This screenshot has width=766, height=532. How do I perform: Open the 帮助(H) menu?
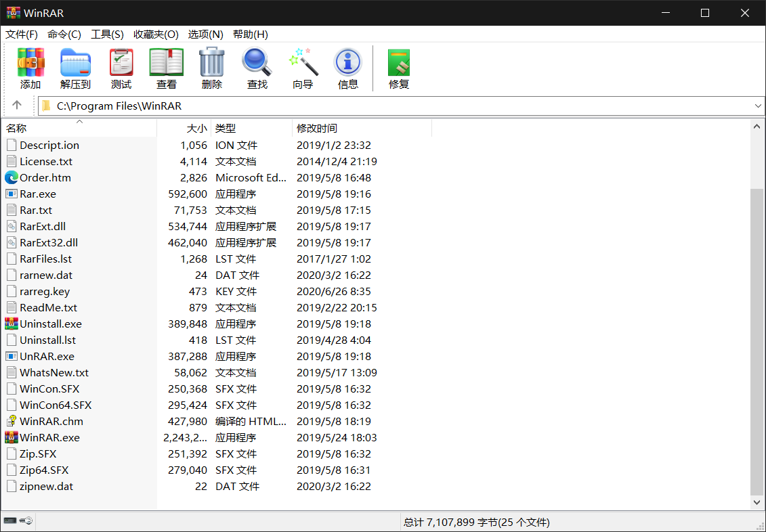coord(250,34)
